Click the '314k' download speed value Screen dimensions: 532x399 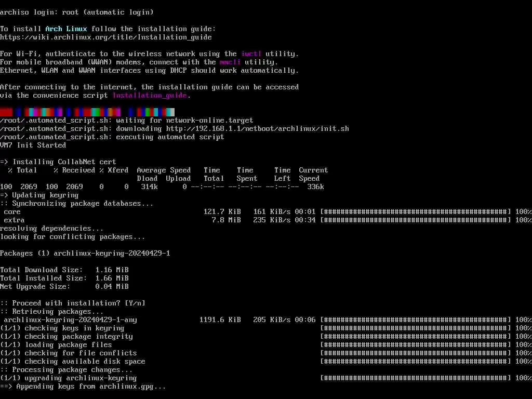[149, 187]
